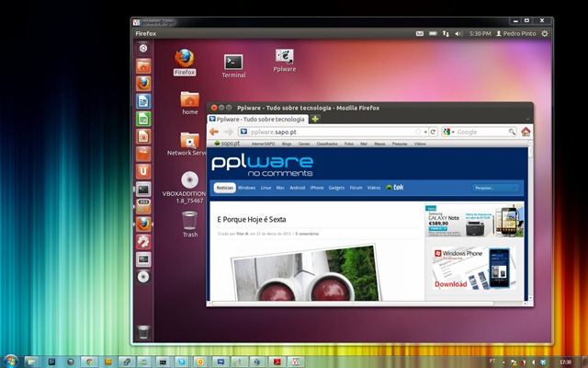
Task: Open Home Folder from the Unity launcher
Action: tap(143, 66)
